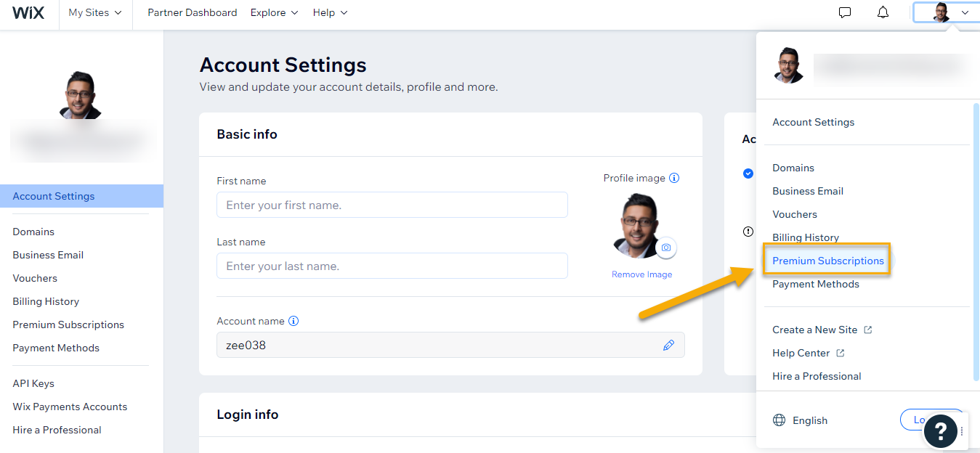
Task: Click the info icon beside Profile image
Action: point(673,177)
